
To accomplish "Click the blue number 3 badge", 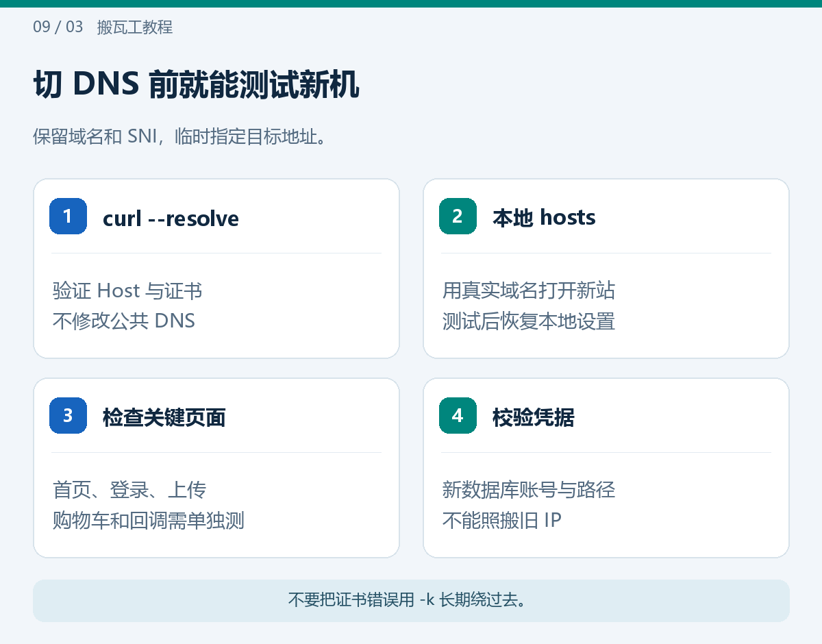I will pos(68,415).
